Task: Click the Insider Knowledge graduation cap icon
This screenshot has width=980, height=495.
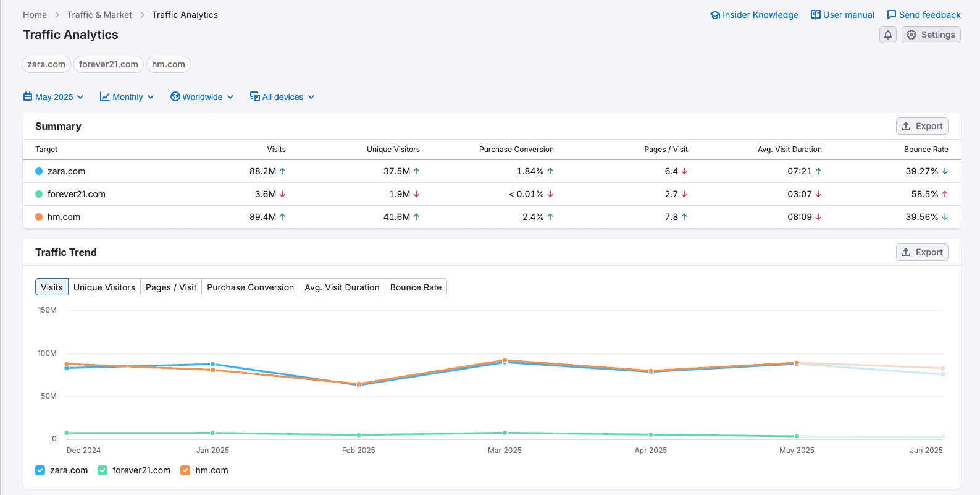Action: click(715, 15)
